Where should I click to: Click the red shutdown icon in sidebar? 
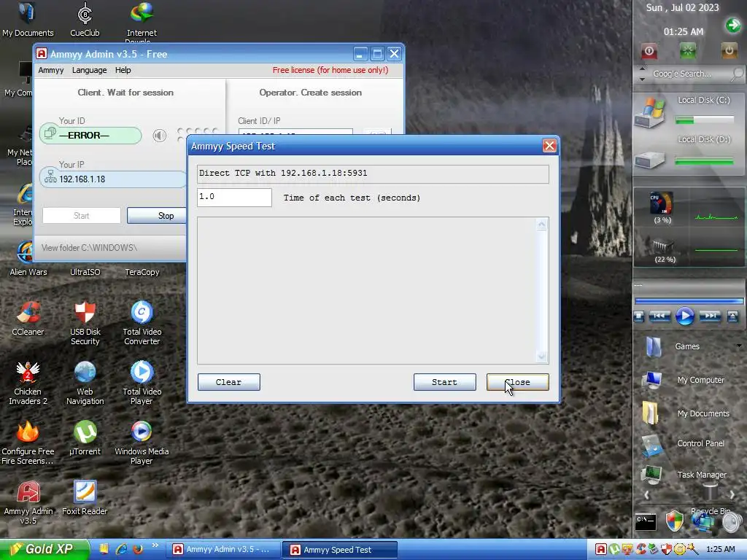(649, 51)
